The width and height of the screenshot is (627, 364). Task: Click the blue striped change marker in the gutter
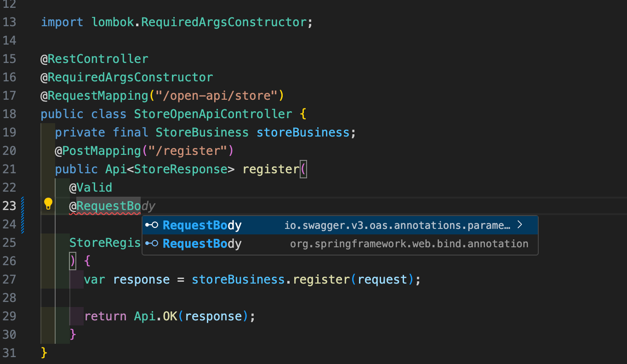click(x=23, y=214)
